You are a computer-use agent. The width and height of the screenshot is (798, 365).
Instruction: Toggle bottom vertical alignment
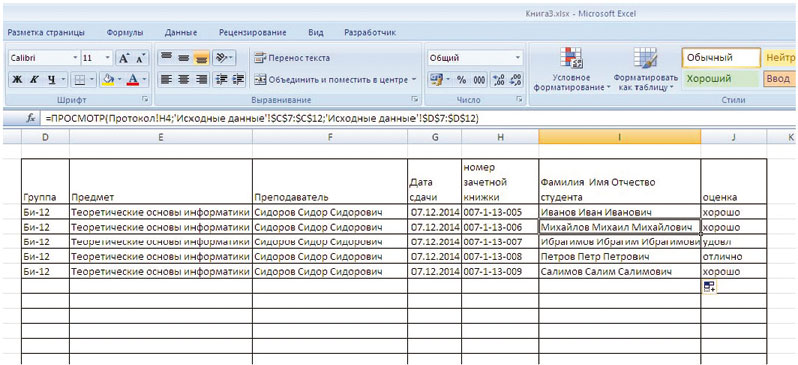click(202, 58)
